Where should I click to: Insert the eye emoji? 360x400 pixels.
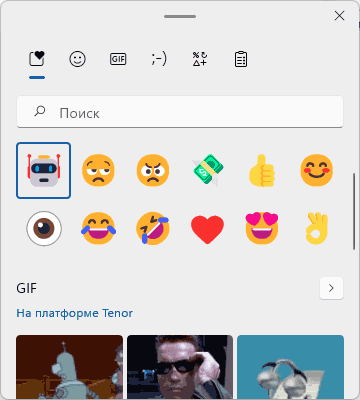tap(44, 228)
